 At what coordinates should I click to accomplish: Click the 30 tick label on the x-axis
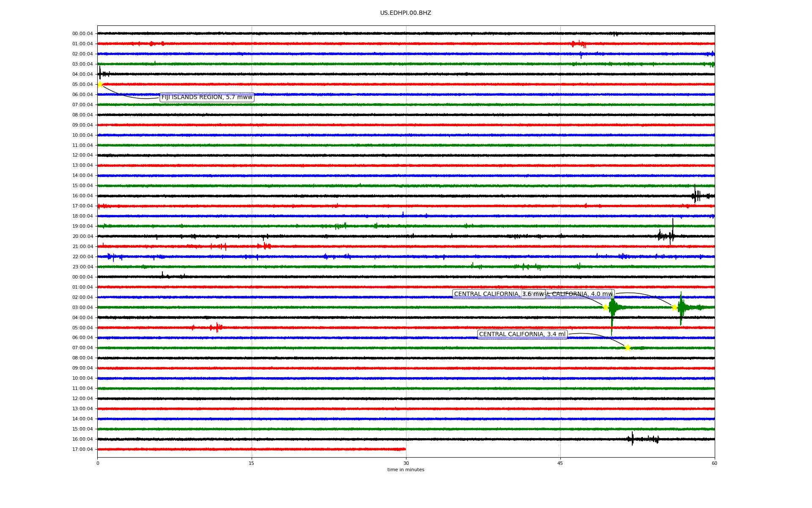(406, 463)
